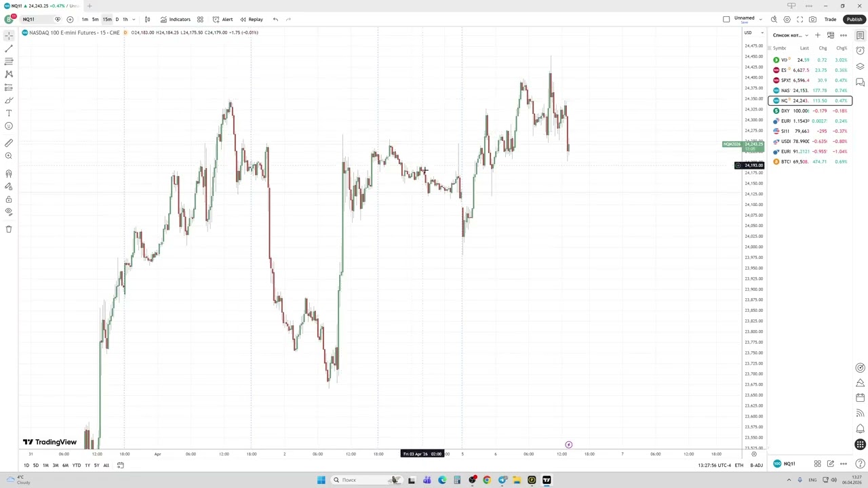Select the Text annotation tool
Image resolution: width=868 pixels, height=488 pixels.
pyautogui.click(x=9, y=113)
